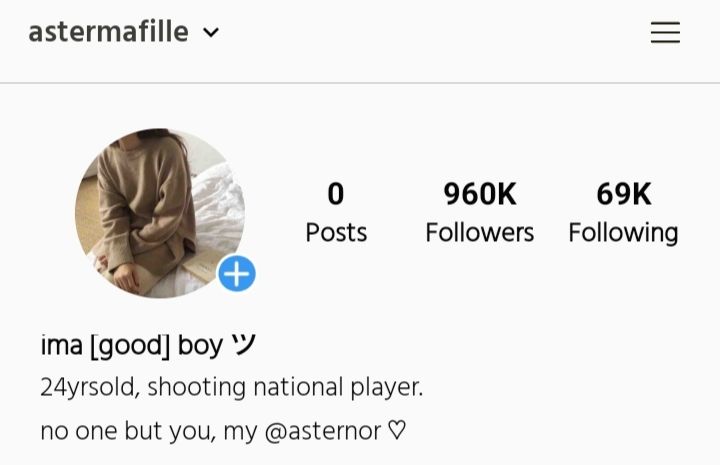The width and height of the screenshot is (720, 465).
Task: Click the 960K followers count
Action: coord(480,194)
